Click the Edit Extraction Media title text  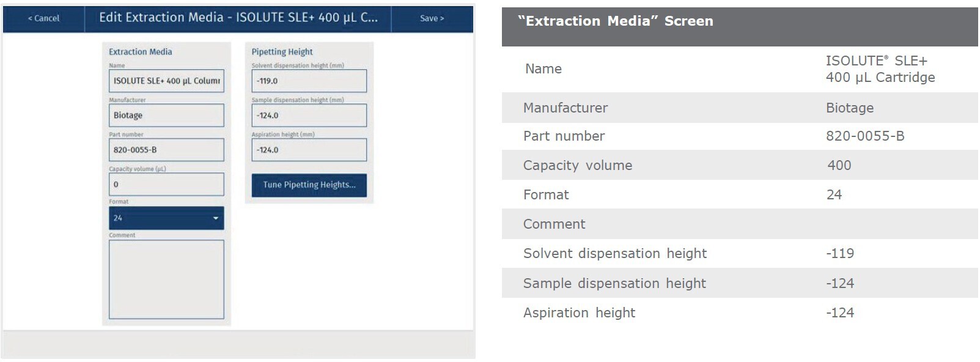coord(238,18)
